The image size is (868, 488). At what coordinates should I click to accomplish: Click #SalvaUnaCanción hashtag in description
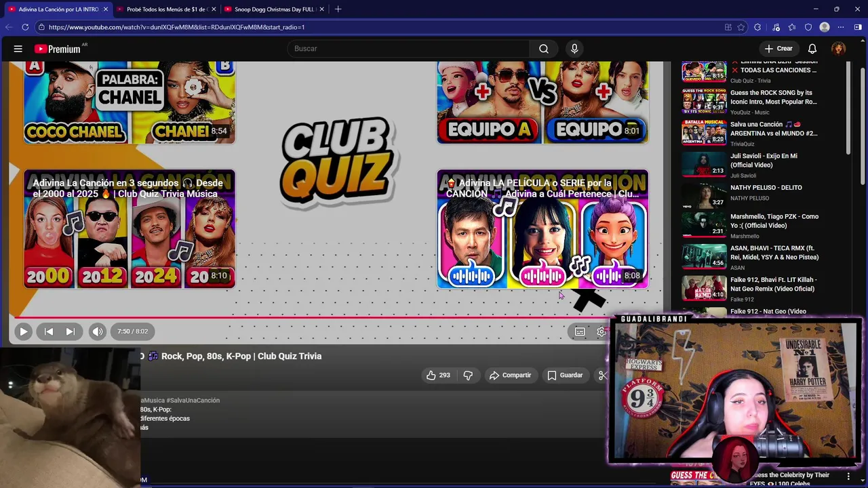click(193, 401)
